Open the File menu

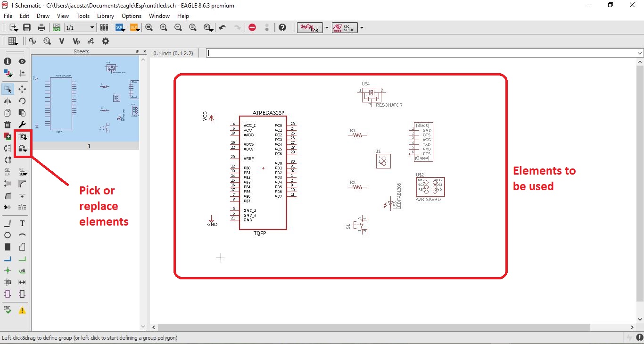(8, 16)
